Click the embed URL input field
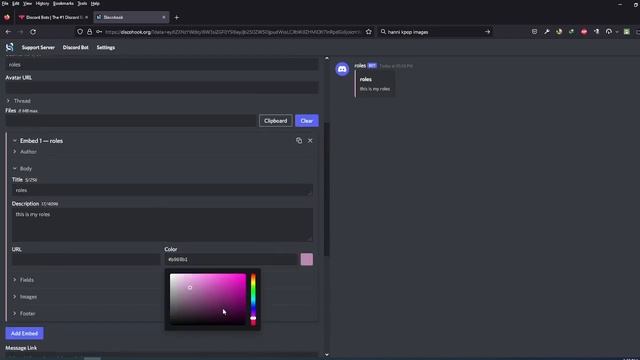640x360 pixels. coord(86,260)
